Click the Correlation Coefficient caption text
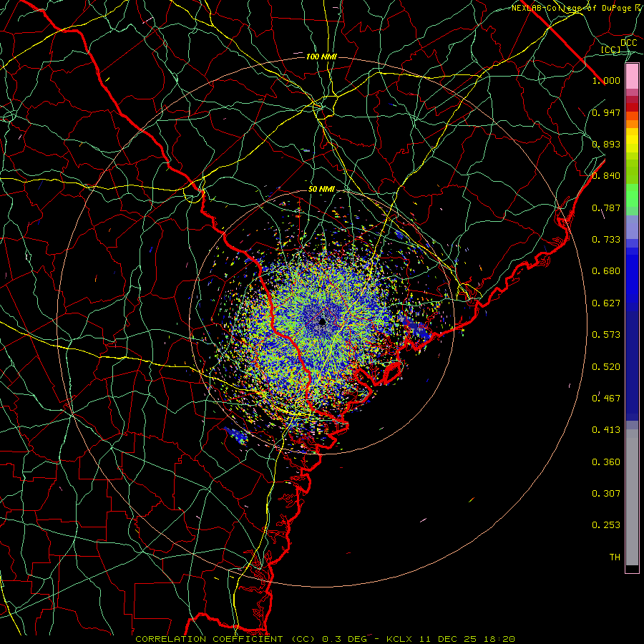The width and height of the screenshot is (644, 644). 325,639
